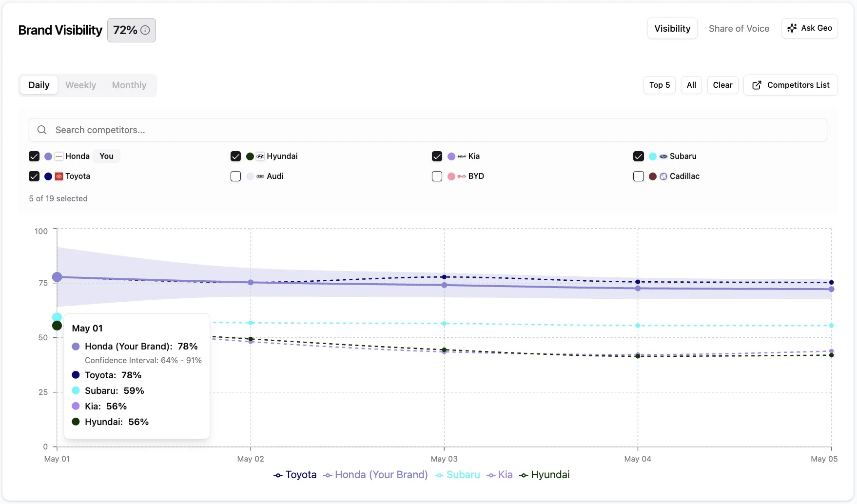Click the search magnifier icon

[42, 130]
